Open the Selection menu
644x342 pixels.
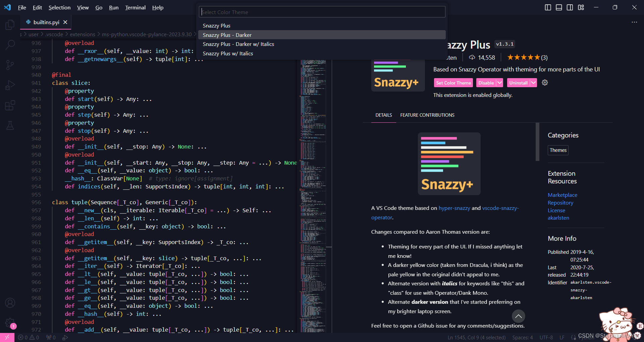coord(59,7)
